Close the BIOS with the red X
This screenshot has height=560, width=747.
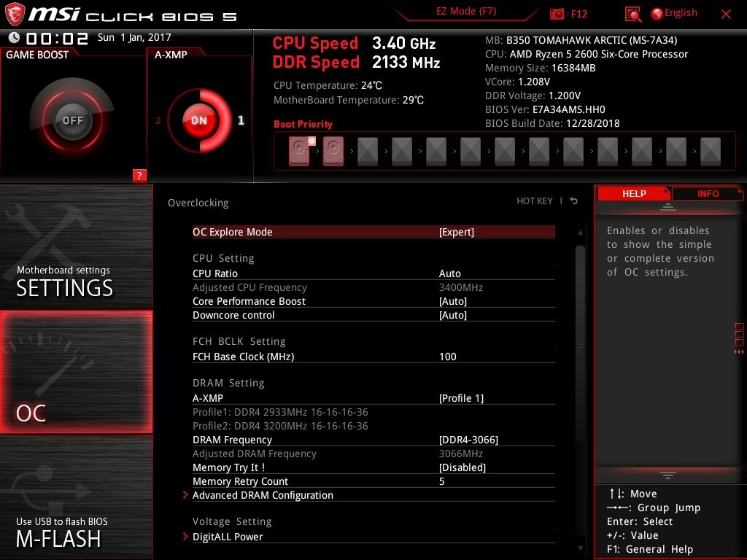coord(726,14)
